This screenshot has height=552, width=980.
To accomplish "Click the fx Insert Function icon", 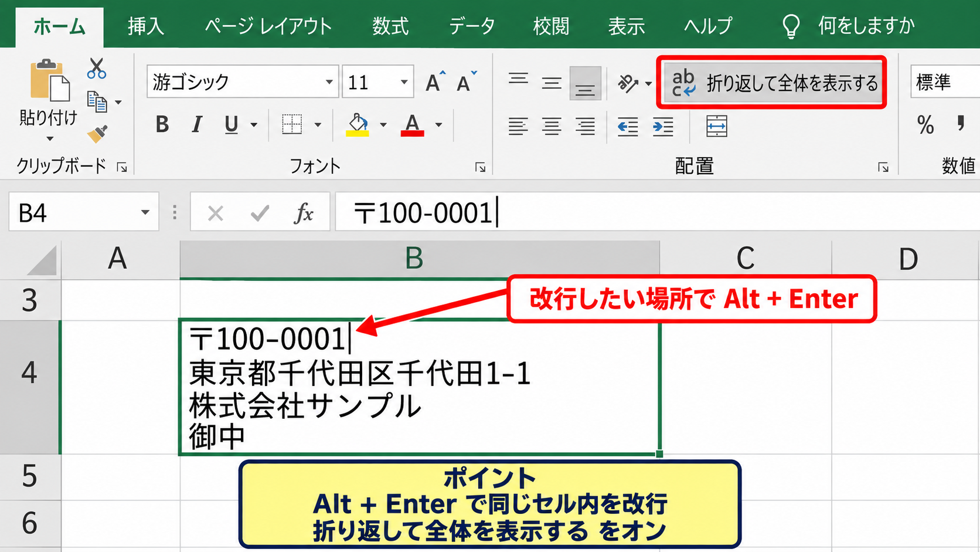I will coord(304,213).
